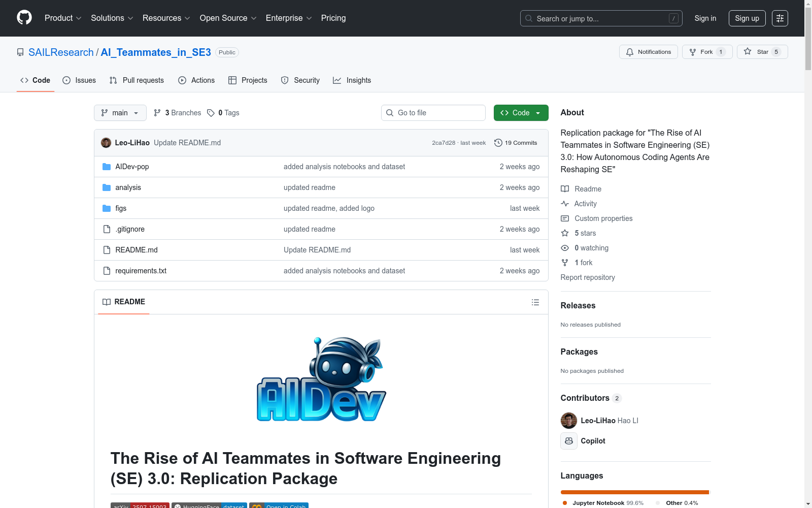This screenshot has height=508, width=812.
Task: Open Leo-LiHao's avatar in commit bar
Action: click(x=106, y=143)
